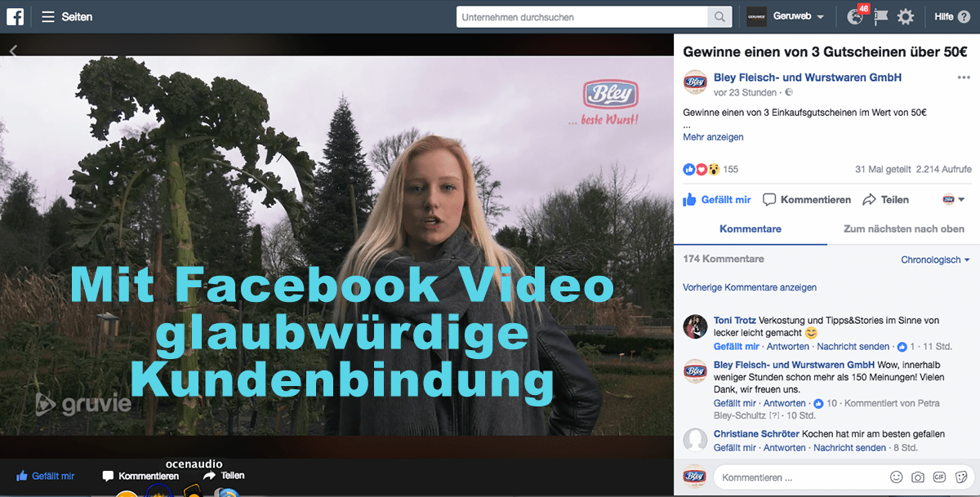The width and height of the screenshot is (980, 497).
Task: Switch to the Kommentare tab
Action: pos(751,229)
